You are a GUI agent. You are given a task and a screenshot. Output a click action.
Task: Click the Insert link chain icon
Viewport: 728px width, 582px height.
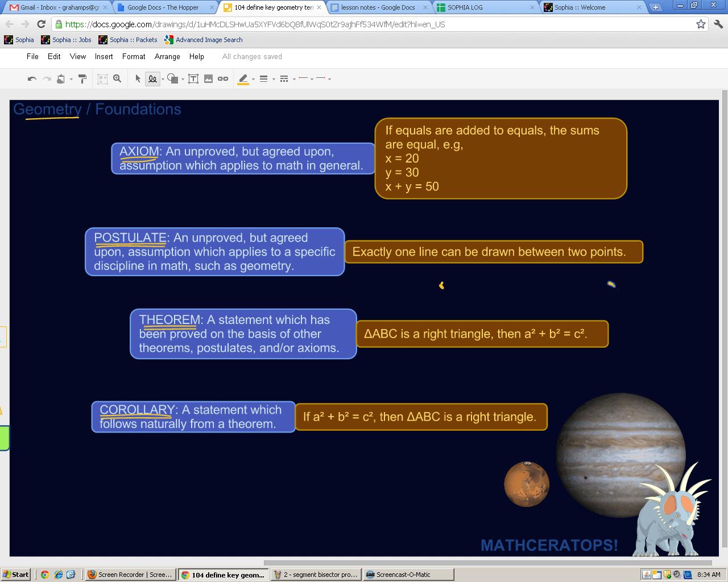point(223,79)
